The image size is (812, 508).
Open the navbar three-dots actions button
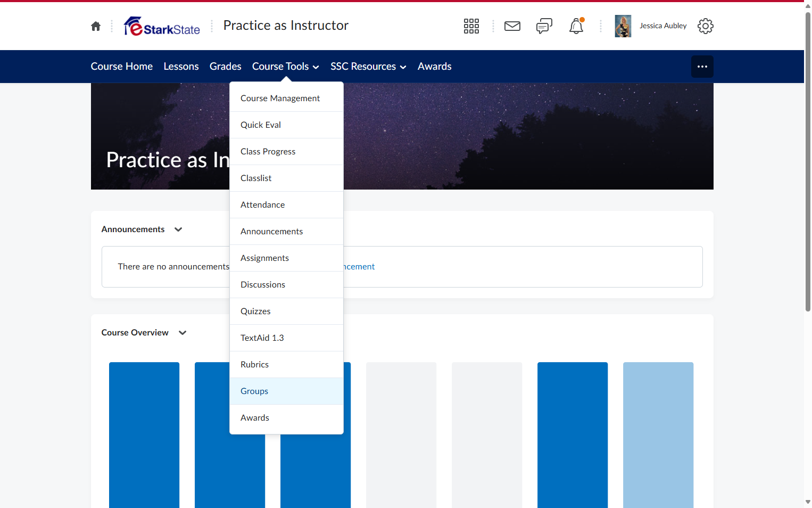[702, 67]
